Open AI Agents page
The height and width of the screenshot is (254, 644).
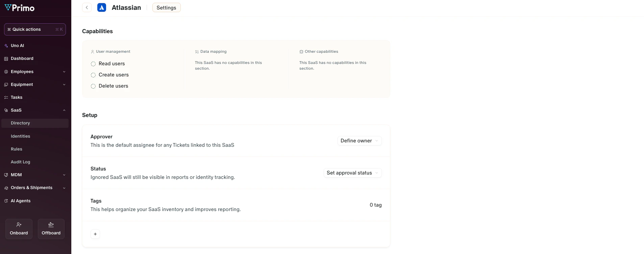point(21,201)
